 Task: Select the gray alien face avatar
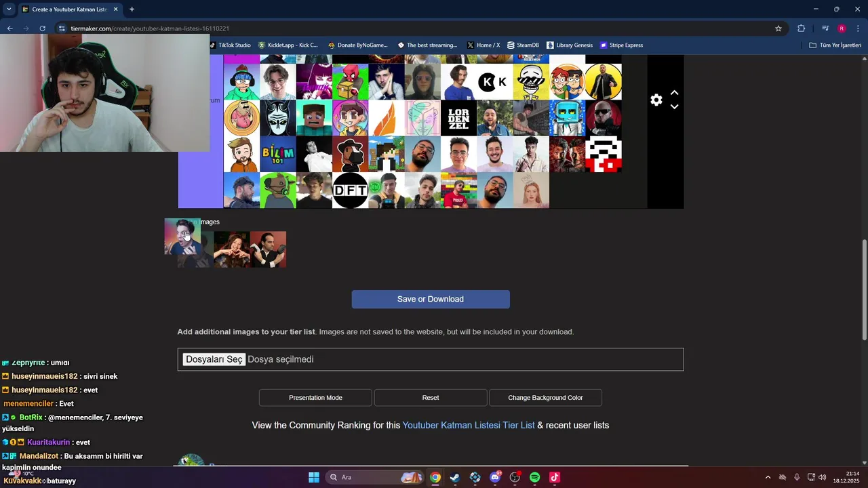(278, 118)
